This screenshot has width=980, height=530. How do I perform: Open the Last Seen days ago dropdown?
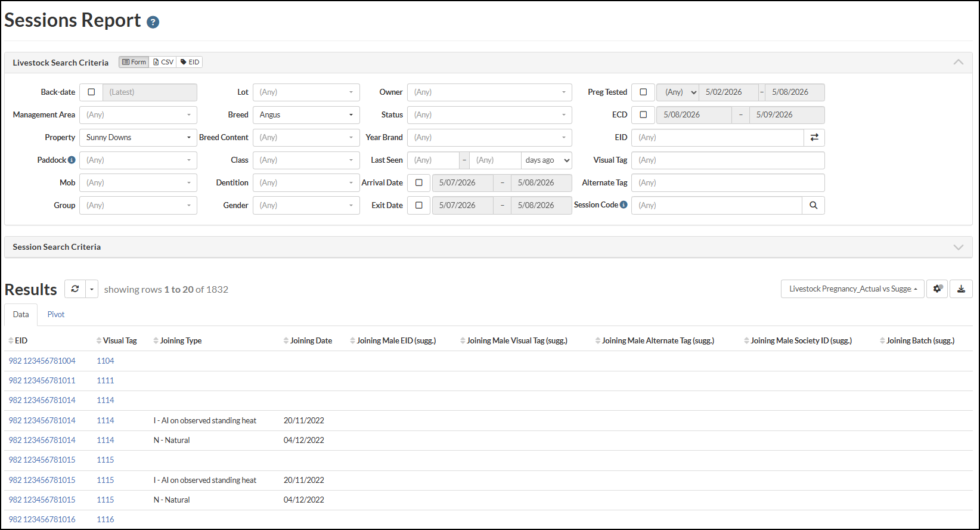click(547, 160)
